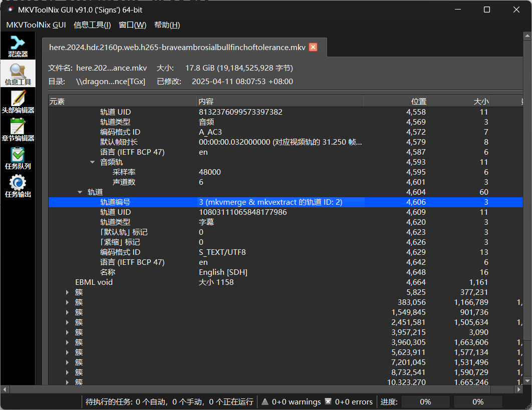Click the horizontal scrollbar left arrow

pyautogui.click(x=5, y=389)
